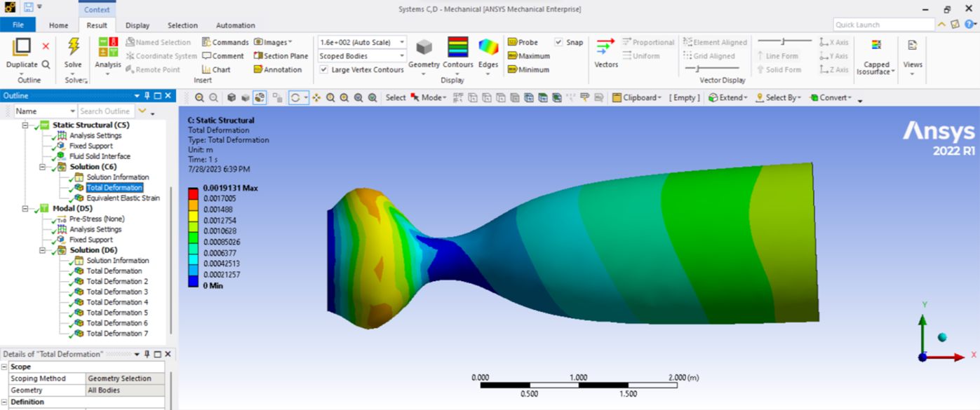Click the Geometry Selection scoping method field
This screenshot has height=410, width=980.
click(x=125, y=378)
